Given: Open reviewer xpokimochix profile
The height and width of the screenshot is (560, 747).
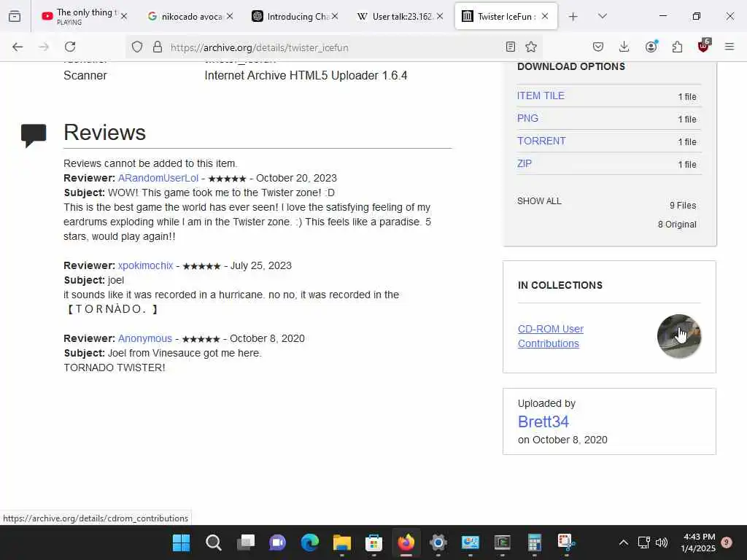Looking at the screenshot, I should [x=145, y=265].
